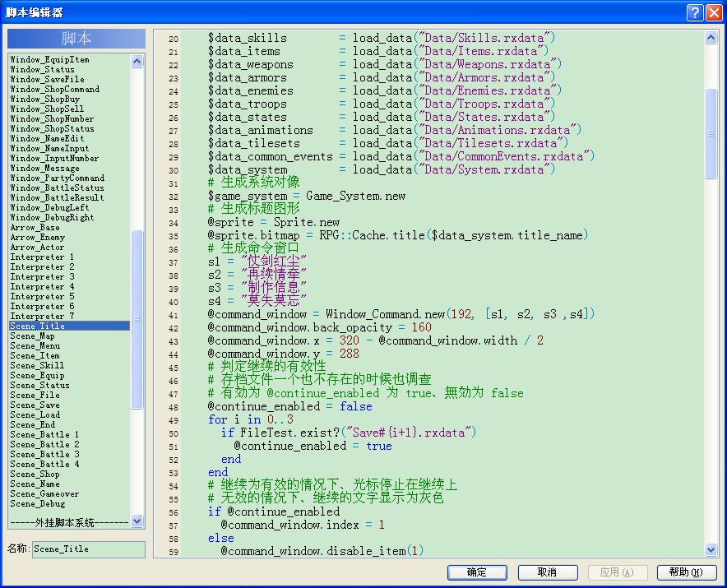Open Scene_Save in the script list
Viewport: 727px width, 588px height.
[x=35, y=405]
